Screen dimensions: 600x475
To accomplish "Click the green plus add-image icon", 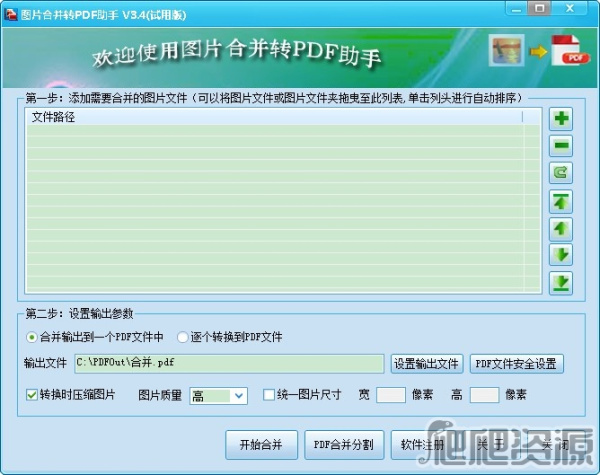I will [x=561, y=118].
